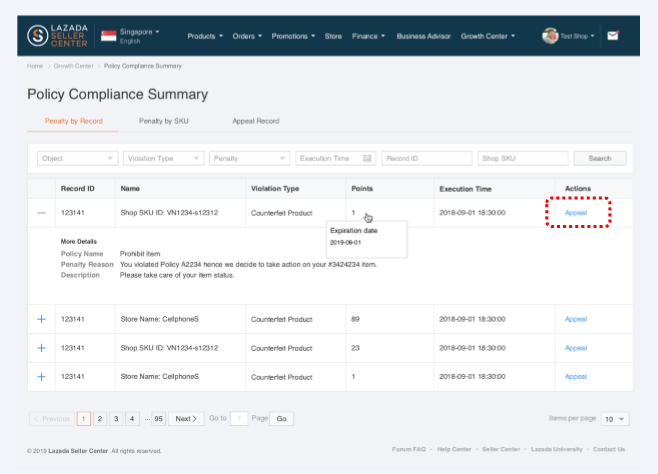Click the Policy Name value Prohibit Item
The width and height of the screenshot is (658, 474).
[140, 254]
